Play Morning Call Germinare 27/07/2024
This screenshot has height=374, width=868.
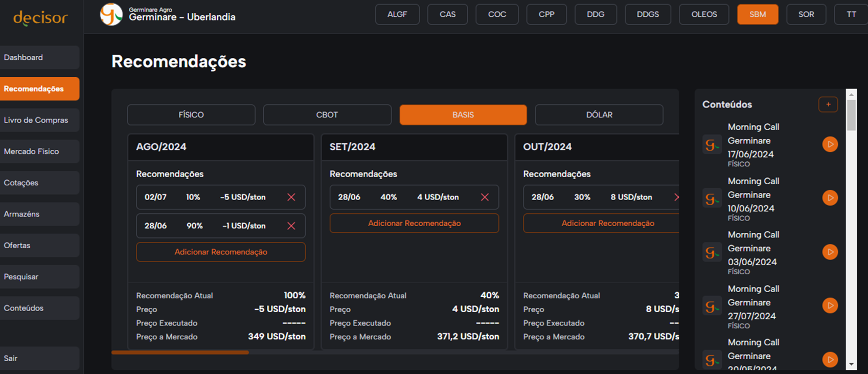(830, 305)
